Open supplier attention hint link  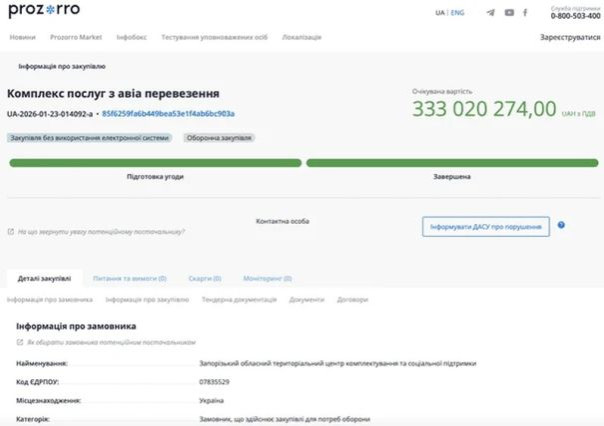101,232
